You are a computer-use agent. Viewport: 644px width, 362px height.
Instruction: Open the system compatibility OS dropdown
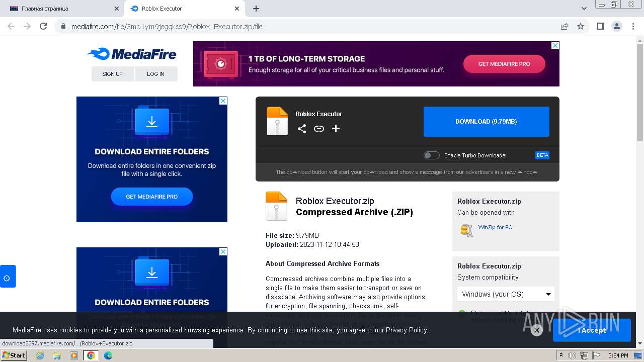click(x=506, y=294)
